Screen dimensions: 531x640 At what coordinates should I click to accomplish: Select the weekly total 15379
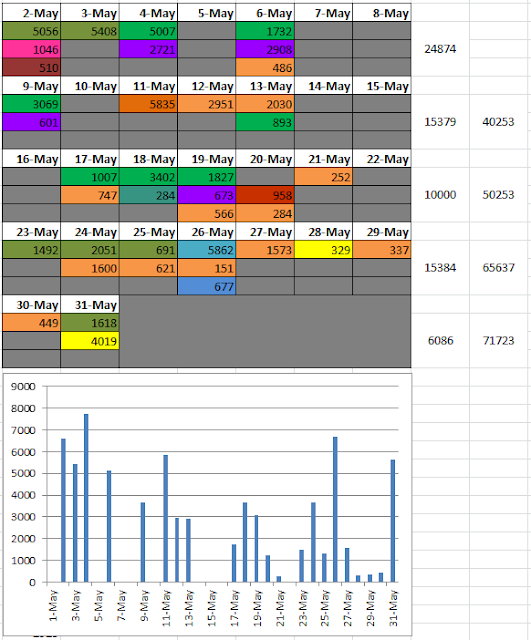440,122
